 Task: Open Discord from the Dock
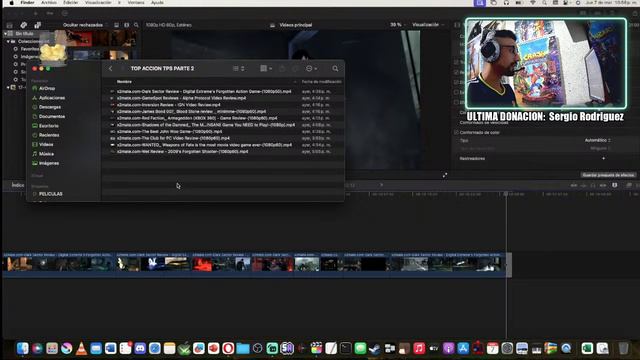(140, 349)
